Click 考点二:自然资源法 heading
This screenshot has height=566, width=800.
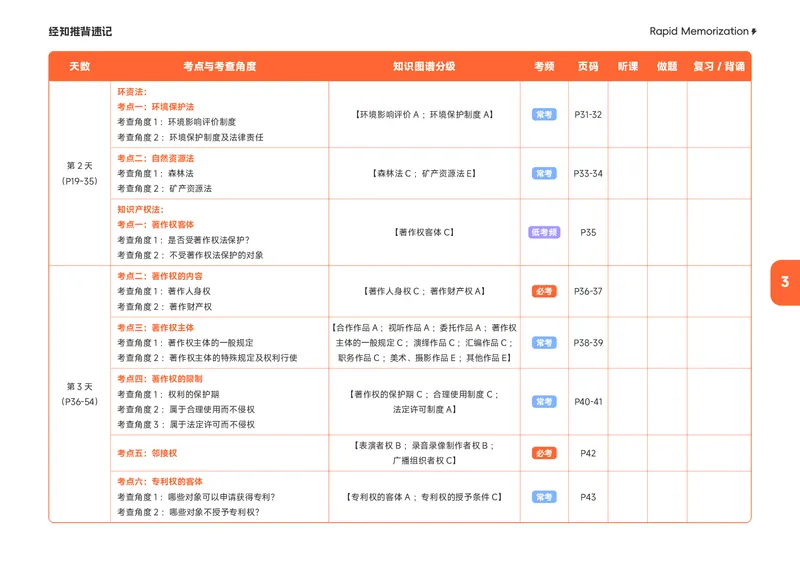click(x=156, y=158)
